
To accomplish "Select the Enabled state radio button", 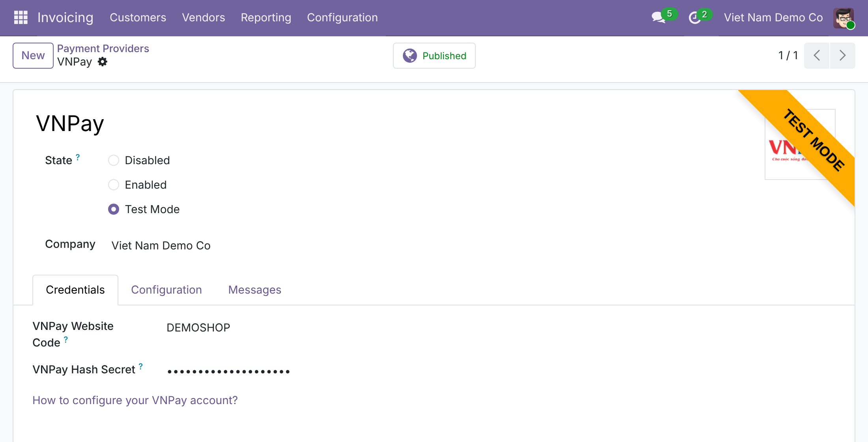I will [114, 185].
